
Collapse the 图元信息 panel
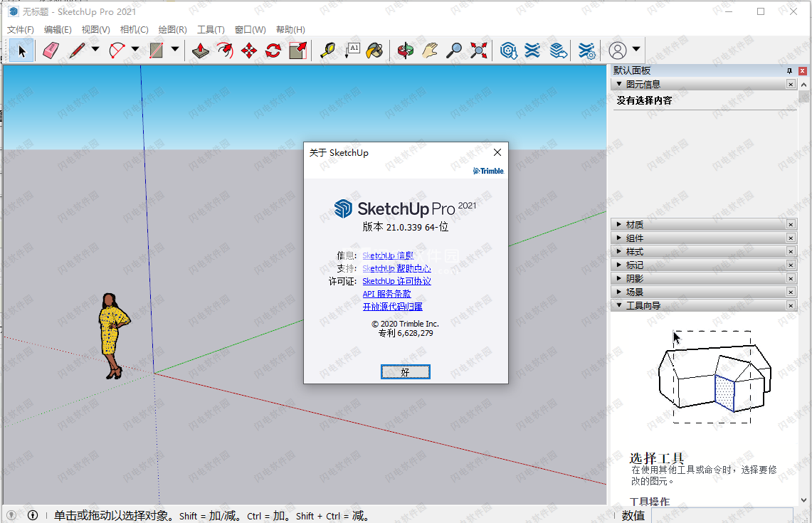619,84
